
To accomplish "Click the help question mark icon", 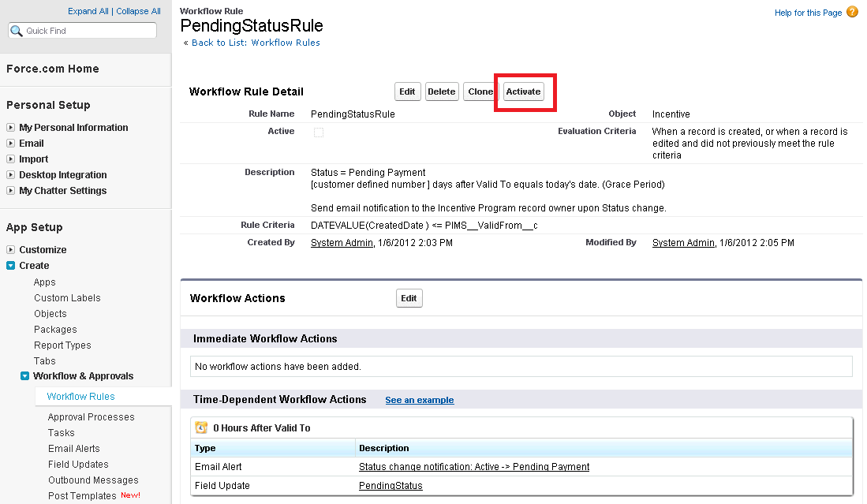I will click(x=852, y=13).
